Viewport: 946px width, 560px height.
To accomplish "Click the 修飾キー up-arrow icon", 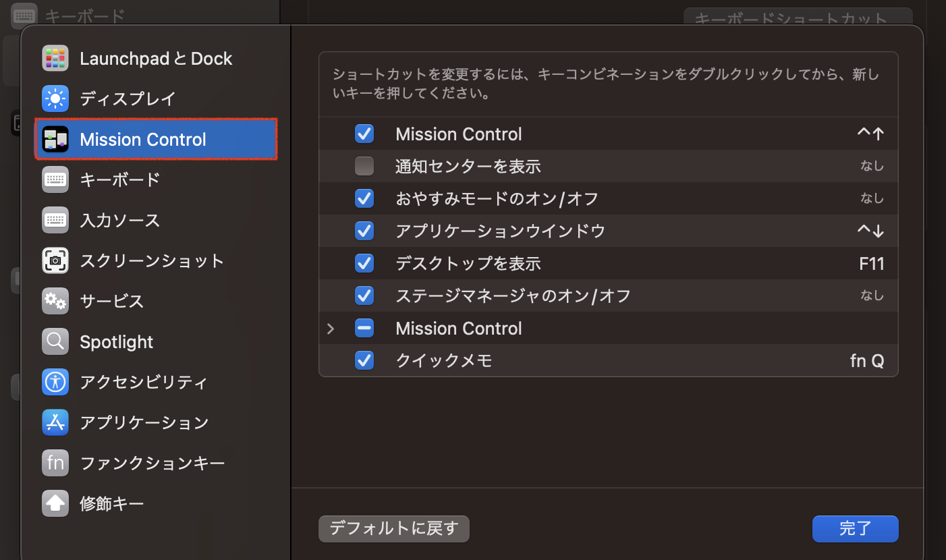I will click(x=55, y=504).
